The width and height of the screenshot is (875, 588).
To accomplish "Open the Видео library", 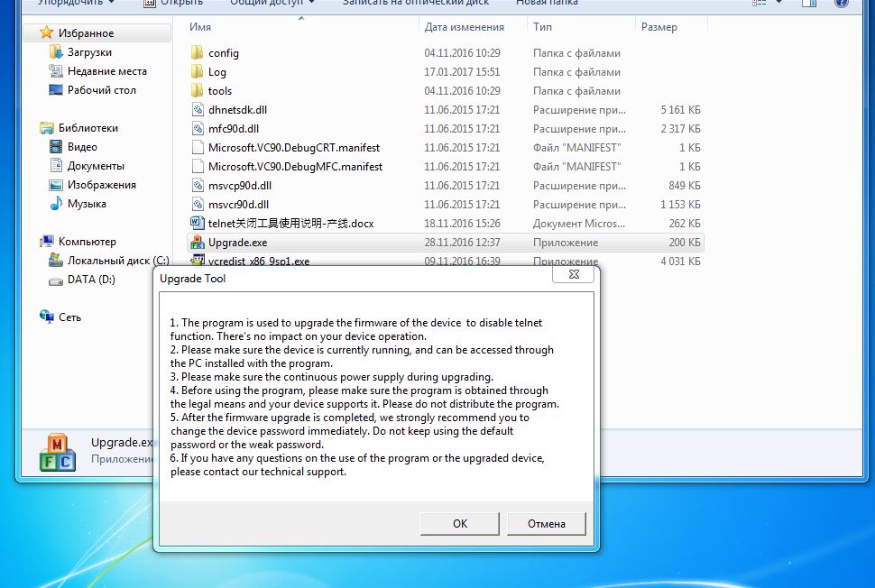I will [82, 147].
